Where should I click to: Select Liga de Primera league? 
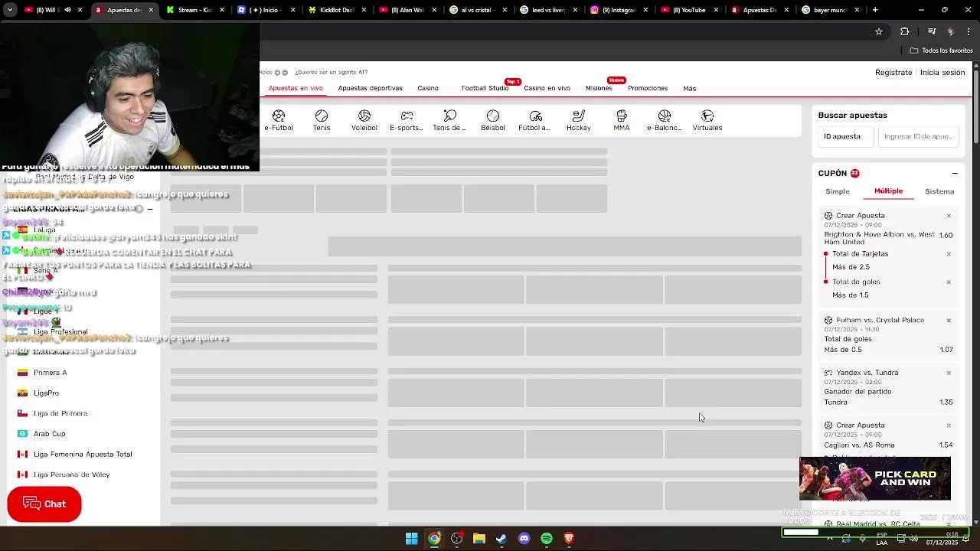(60, 413)
